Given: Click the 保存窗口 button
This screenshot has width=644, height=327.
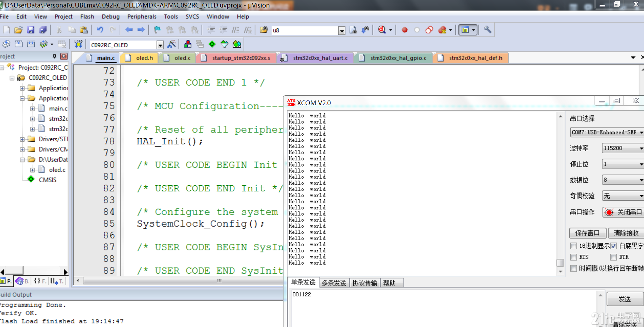Looking at the screenshot, I should pyautogui.click(x=588, y=233).
